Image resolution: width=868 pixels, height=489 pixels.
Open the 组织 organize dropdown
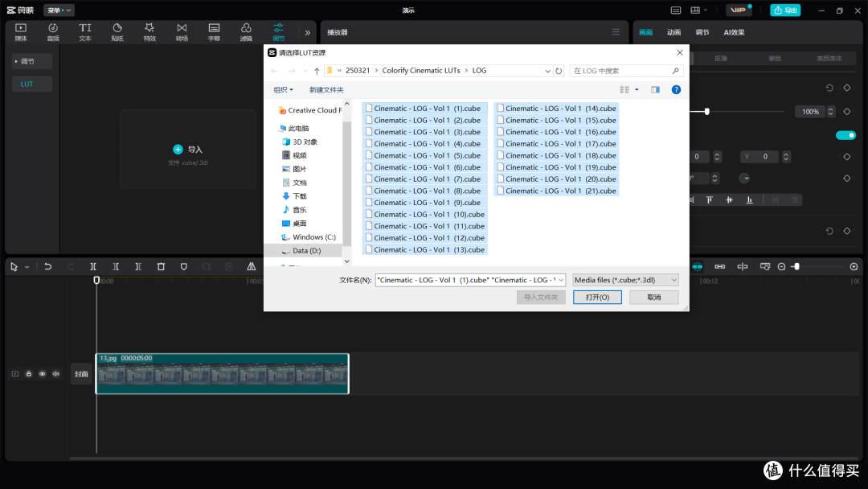[283, 90]
